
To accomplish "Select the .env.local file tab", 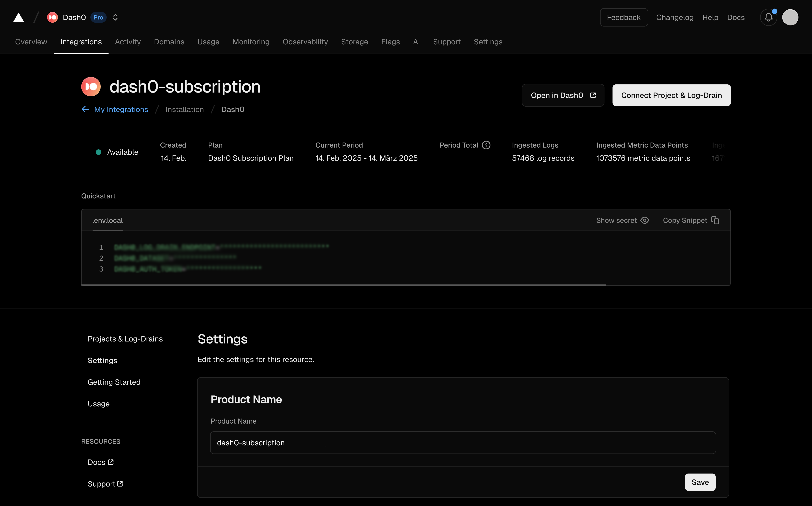I will [107, 220].
